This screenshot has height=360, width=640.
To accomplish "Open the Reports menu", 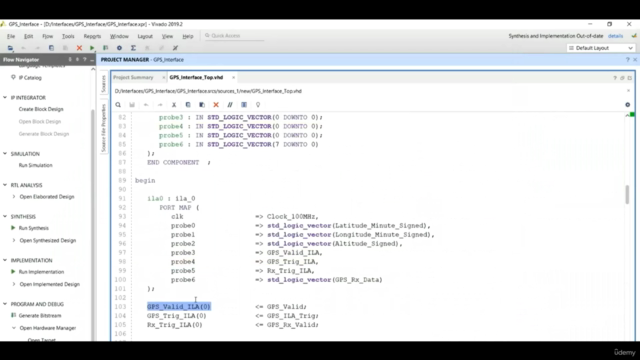I will pyautogui.click(x=92, y=36).
